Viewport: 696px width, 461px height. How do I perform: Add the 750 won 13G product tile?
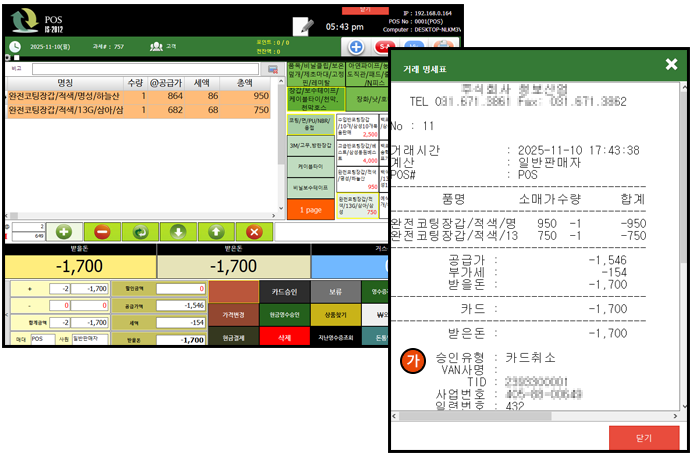357,205
